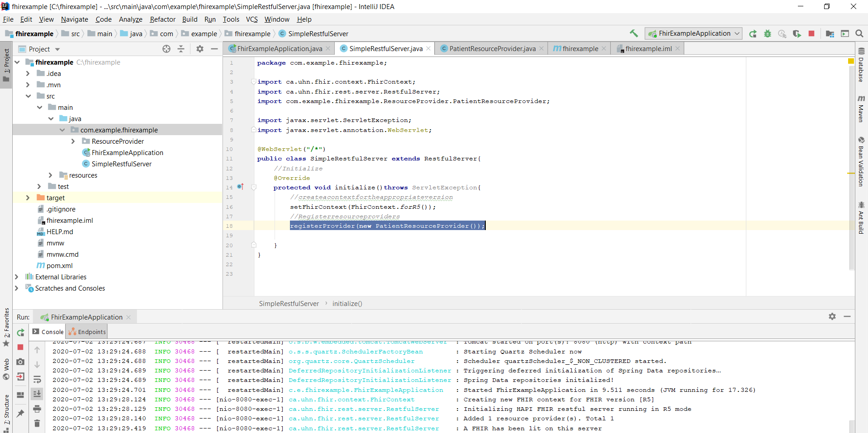Open Project panel settings gear

pos(200,49)
